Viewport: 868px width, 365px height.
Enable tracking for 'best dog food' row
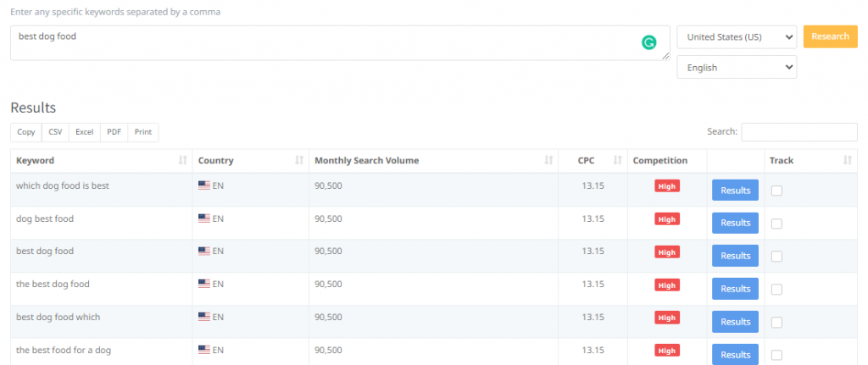pyautogui.click(x=776, y=257)
